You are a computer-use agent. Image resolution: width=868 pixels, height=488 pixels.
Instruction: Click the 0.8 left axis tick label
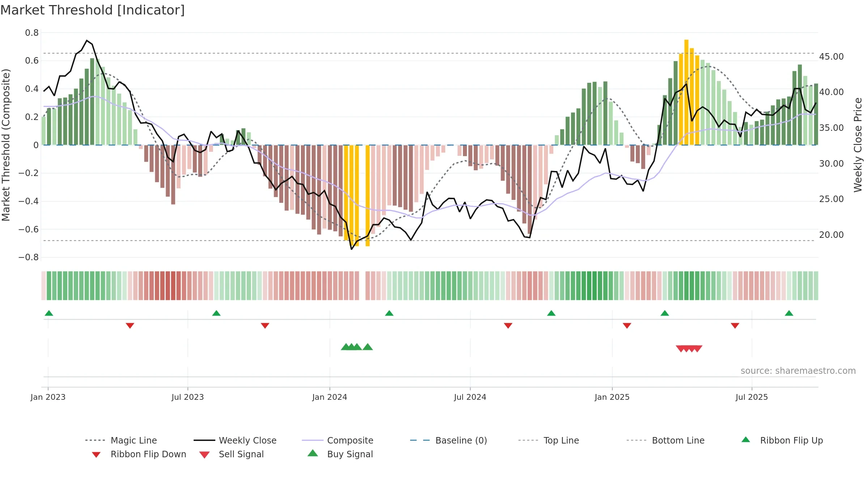[32, 33]
